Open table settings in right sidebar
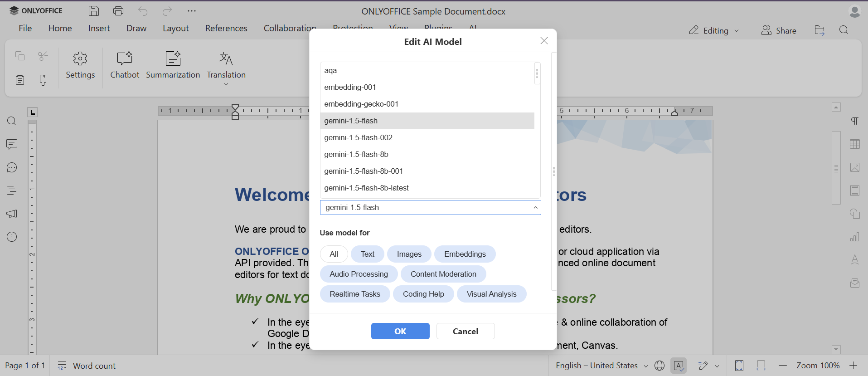Viewport: 868px width, 376px height. pyautogui.click(x=855, y=144)
